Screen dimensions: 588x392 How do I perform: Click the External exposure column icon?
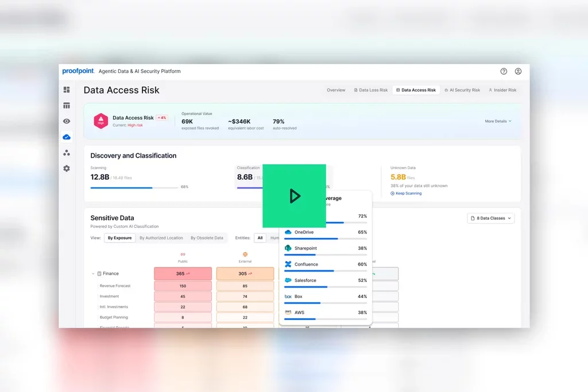245,254
